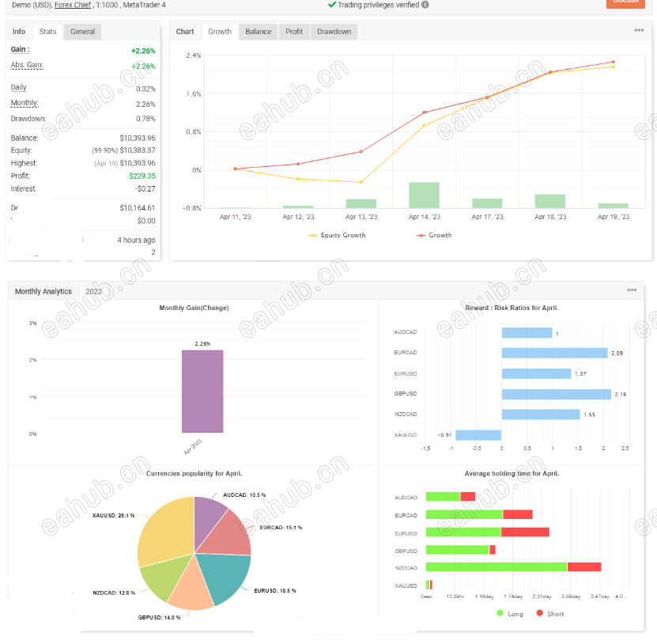Image resolution: width=657 pixels, height=644 pixels.
Task: Click the Equity value $10,383.37
Action: click(x=138, y=150)
